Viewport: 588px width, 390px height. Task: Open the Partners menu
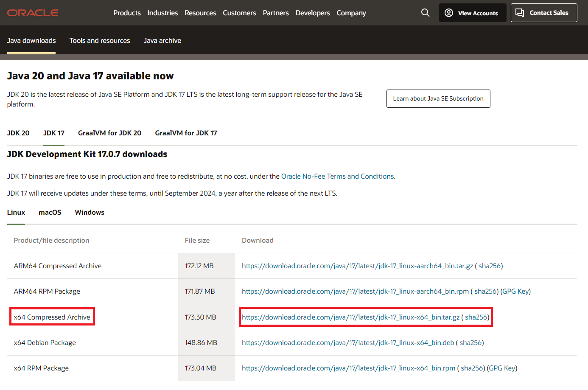[276, 13]
